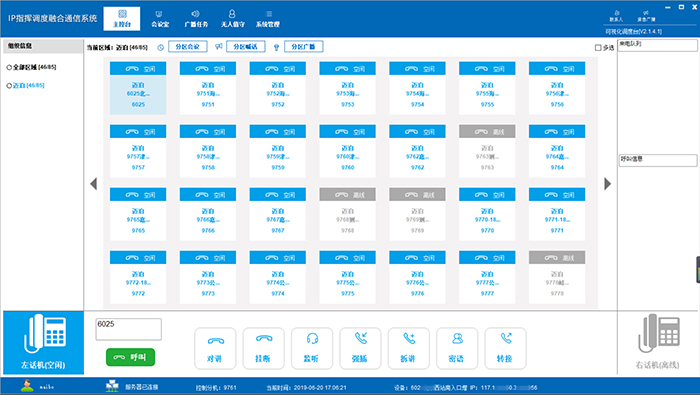Open the 系统管理 system management tab

click(x=268, y=19)
